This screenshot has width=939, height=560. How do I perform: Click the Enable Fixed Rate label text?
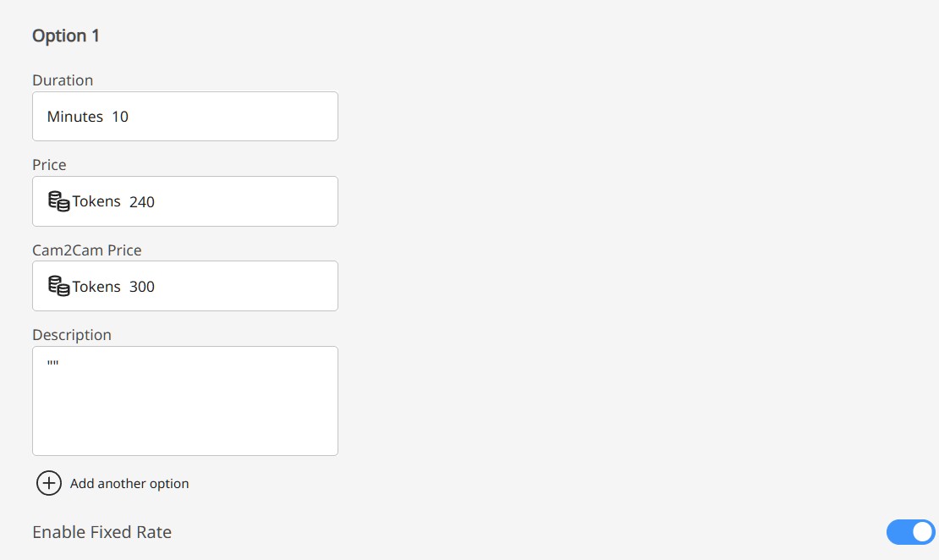[x=102, y=532]
